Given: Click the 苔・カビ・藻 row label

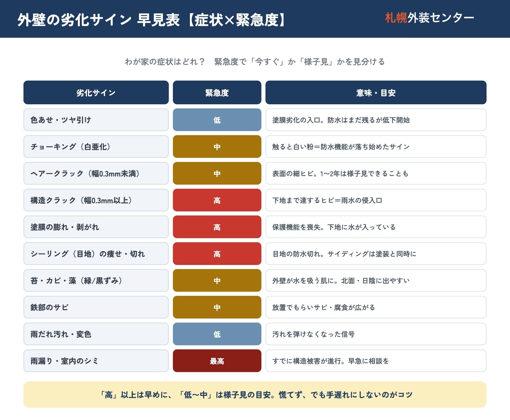Looking at the screenshot, I should (x=96, y=281).
